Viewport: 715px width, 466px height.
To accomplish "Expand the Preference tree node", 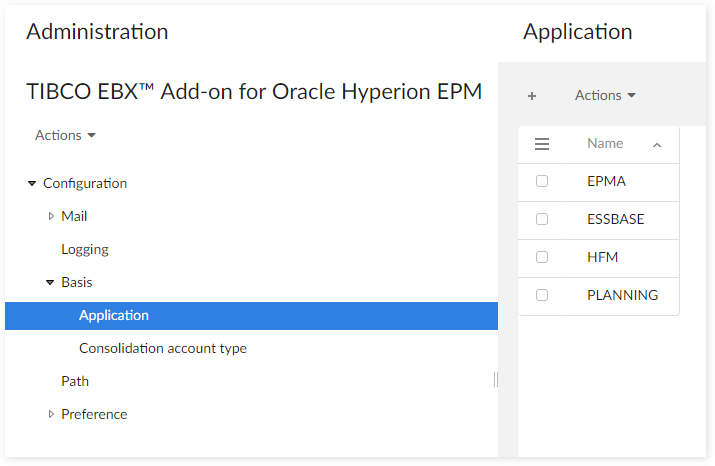I will click(51, 414).
